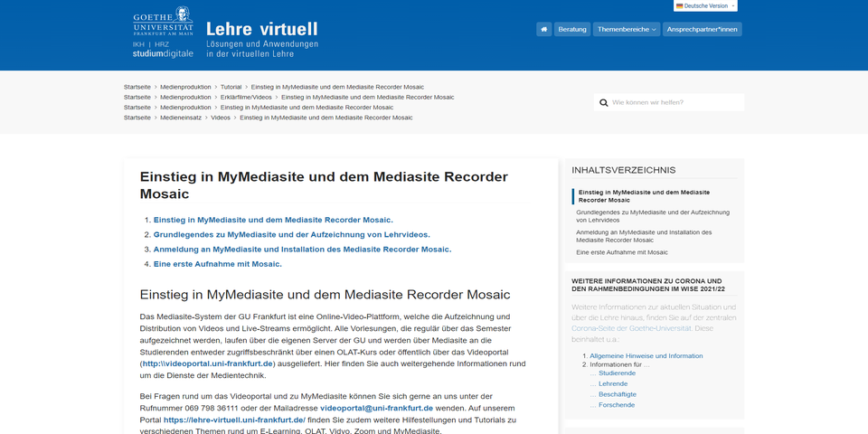
Task: Click the German flag icon
Action: [x=679, y=6]
